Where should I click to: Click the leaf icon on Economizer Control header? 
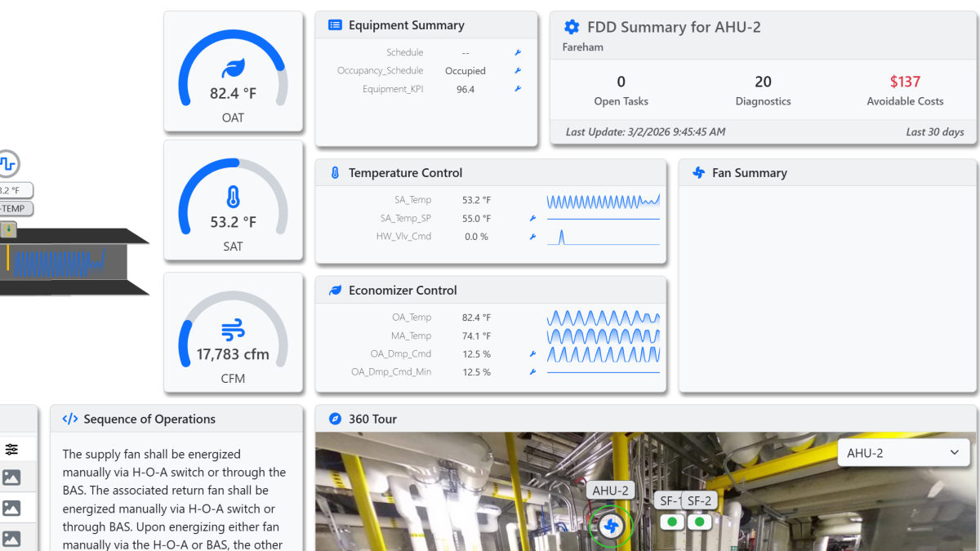(335, 290)
